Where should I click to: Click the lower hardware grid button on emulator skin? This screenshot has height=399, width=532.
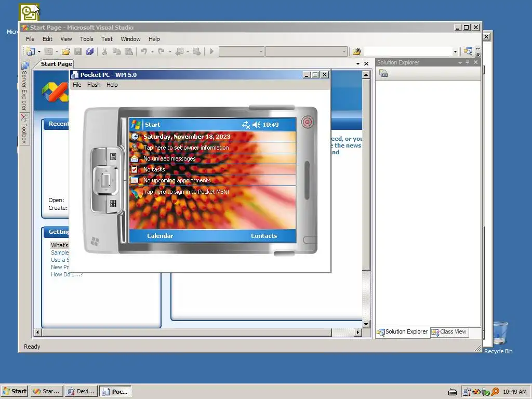tap(113, 204)
